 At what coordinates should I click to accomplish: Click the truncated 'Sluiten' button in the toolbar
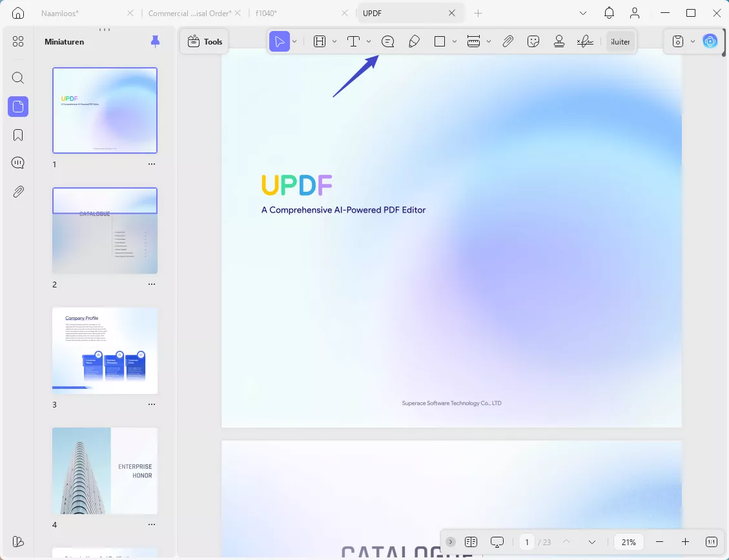click(621, 41)
